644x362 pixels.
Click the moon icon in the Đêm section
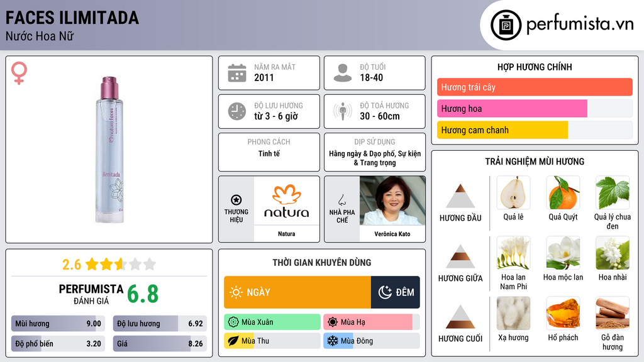(x=385, y=292)
